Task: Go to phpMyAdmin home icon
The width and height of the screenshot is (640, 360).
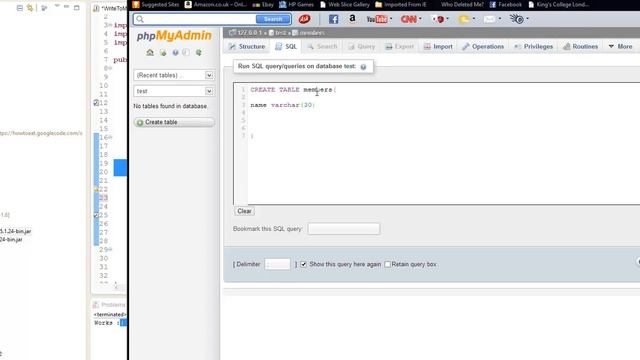Action: tap(150, 53)
